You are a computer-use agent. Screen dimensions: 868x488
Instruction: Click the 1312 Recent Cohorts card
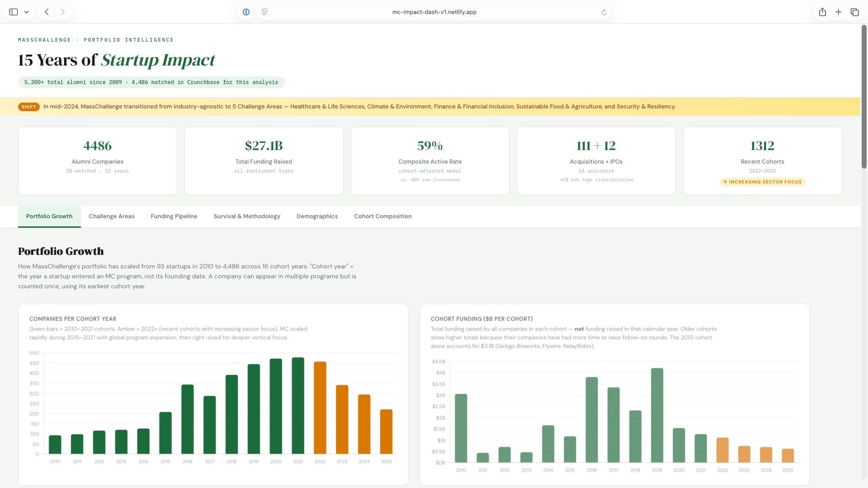[762, 161]
